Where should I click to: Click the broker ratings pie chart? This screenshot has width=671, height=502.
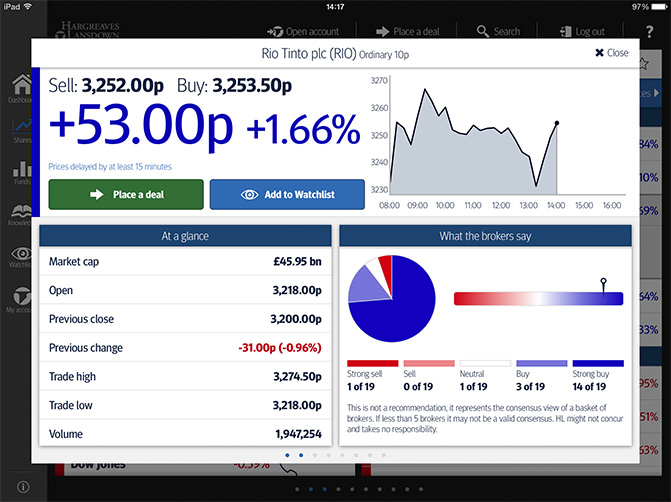[x=391, y=299]
